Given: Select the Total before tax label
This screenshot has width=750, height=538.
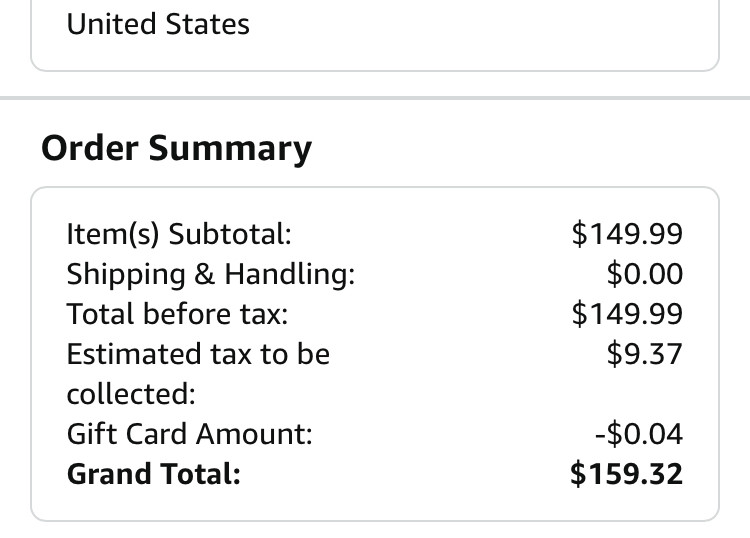Looking at the screenshot, I should pyautogui.click(x=177, y=314).
